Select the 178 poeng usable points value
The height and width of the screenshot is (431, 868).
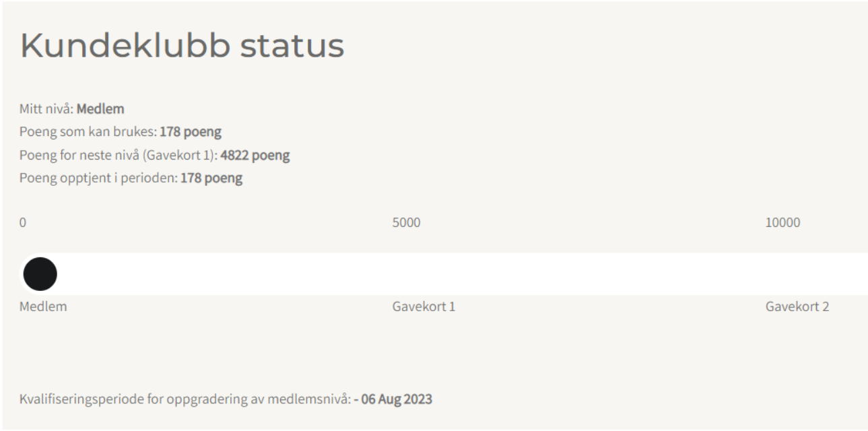click(x=191, y=132)
